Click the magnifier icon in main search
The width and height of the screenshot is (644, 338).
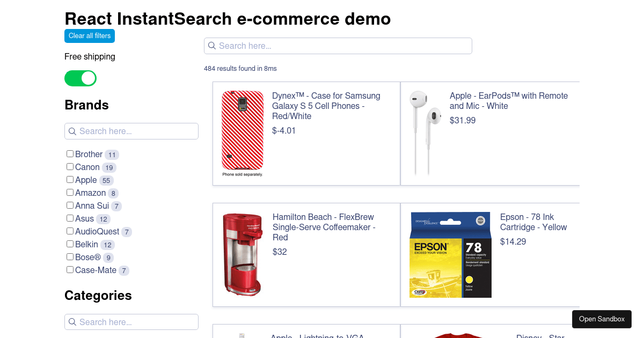(x=212, y=46)
